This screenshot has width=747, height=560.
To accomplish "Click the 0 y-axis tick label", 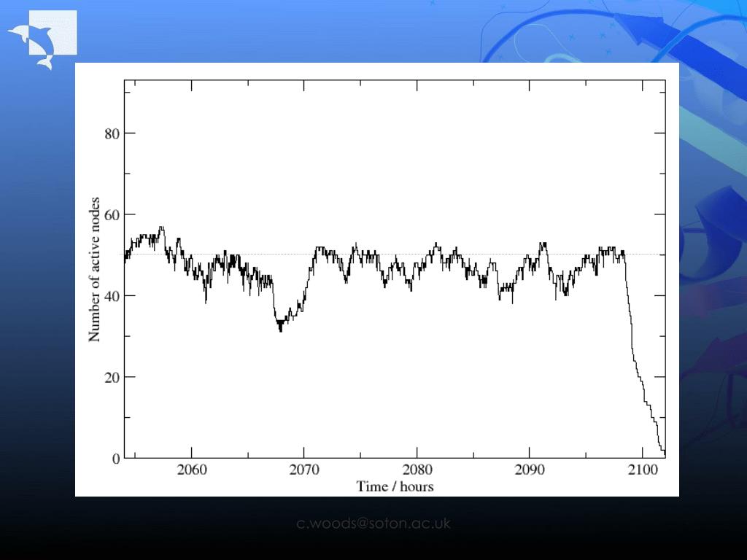I will click(x=116, y=459).
